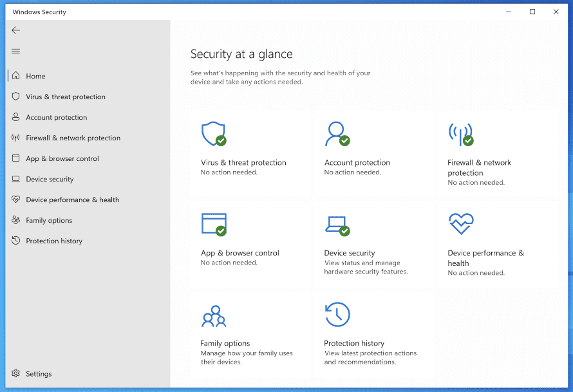Open the hamburger navigation menu

(x=15, y=51)
